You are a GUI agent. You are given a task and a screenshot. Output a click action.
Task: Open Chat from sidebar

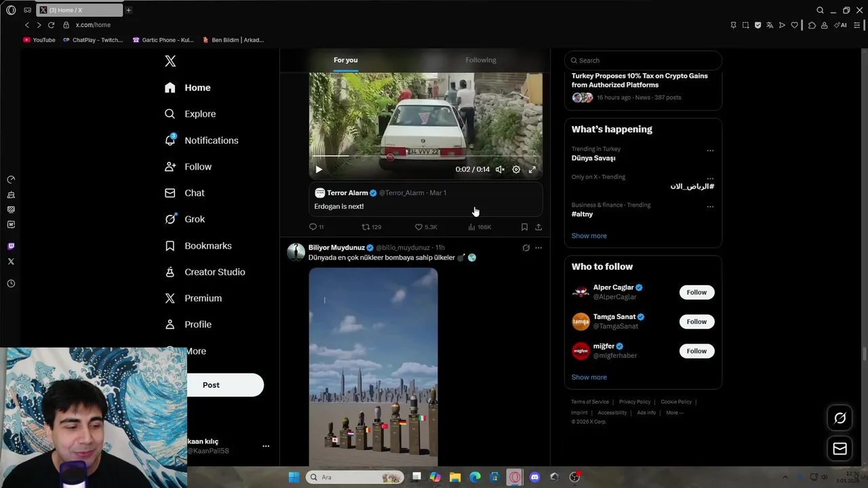184,193
